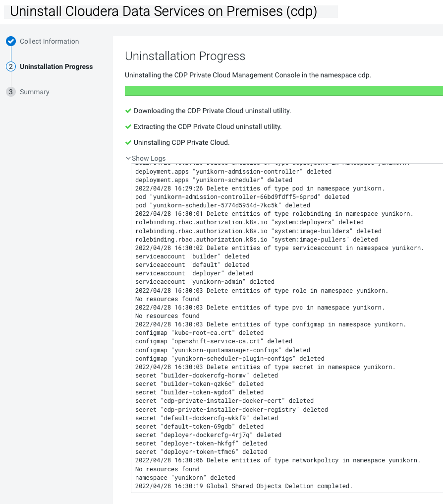Viewport: 443px width, 504px height.
Task: Click the Show Logs label text
Action: pos(149,159)
